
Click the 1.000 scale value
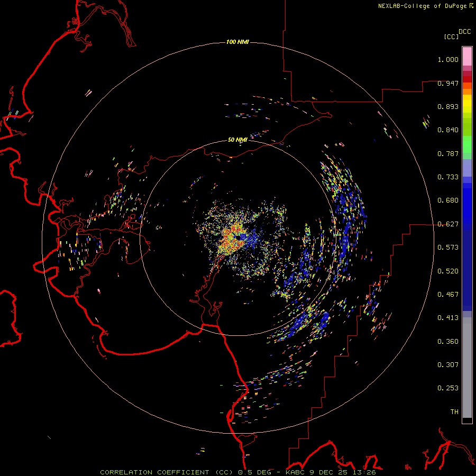[448, 59]
